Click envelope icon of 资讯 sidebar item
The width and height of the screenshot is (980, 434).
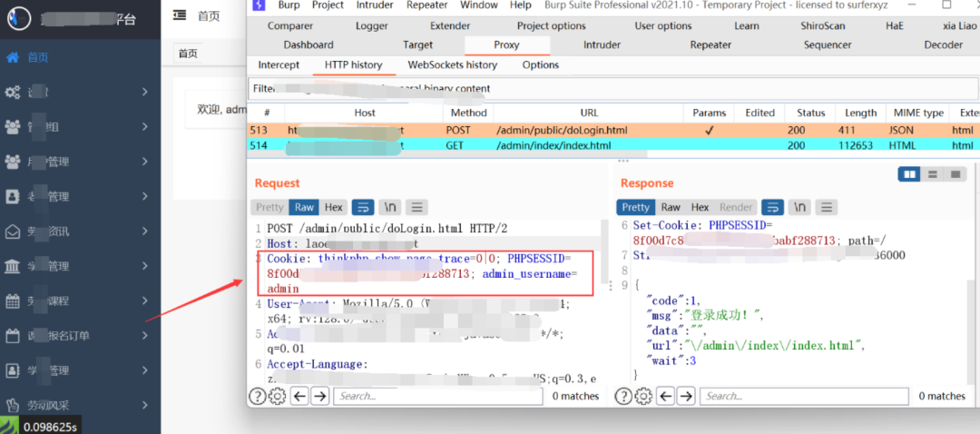pyautogui.click(x=13, y=232)
